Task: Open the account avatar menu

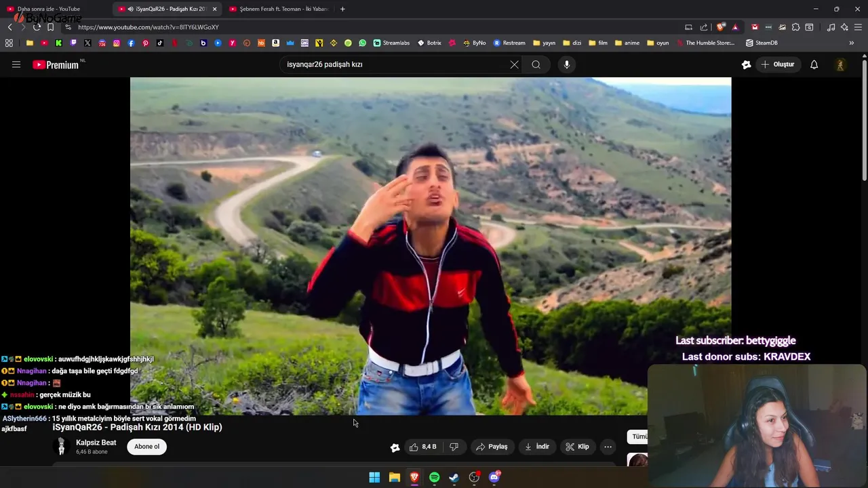Action: 840,64
